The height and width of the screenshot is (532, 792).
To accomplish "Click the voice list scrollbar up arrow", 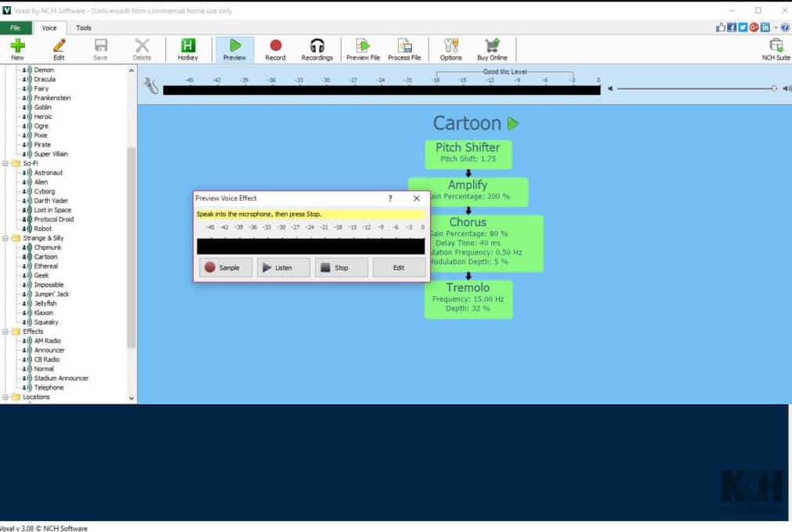I will pos(132,71).
